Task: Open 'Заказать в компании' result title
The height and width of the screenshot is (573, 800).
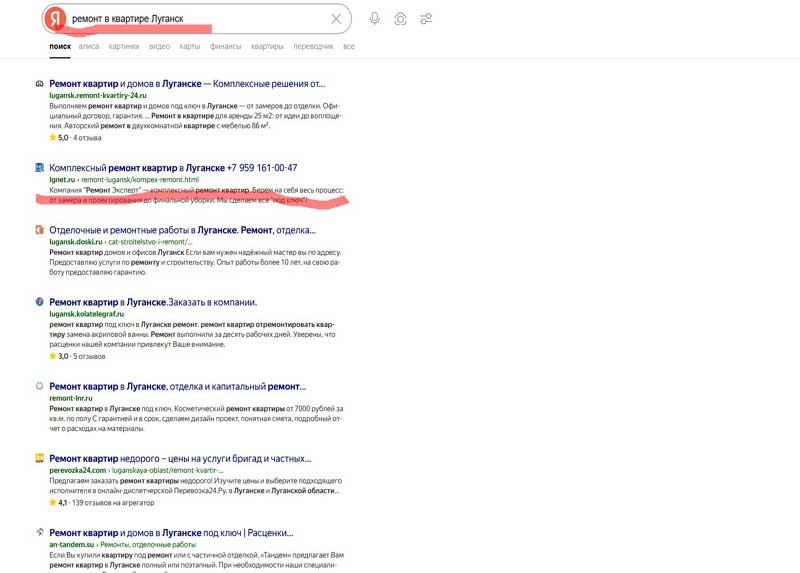Action: coord(153,302)
